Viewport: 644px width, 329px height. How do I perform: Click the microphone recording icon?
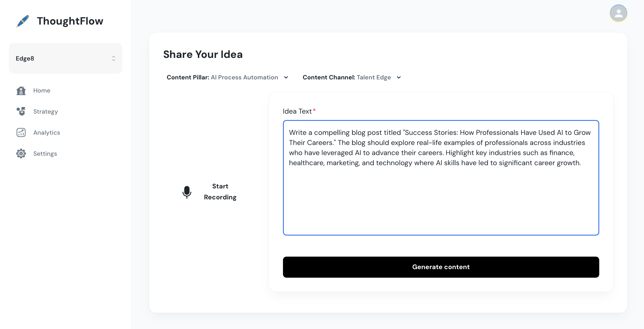click(x=187, y=192)
